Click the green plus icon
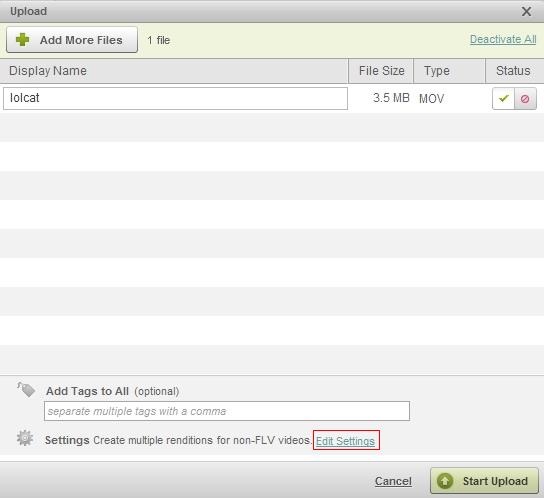The width and height of the screenshot is (544, 498). tap(23, 40)
